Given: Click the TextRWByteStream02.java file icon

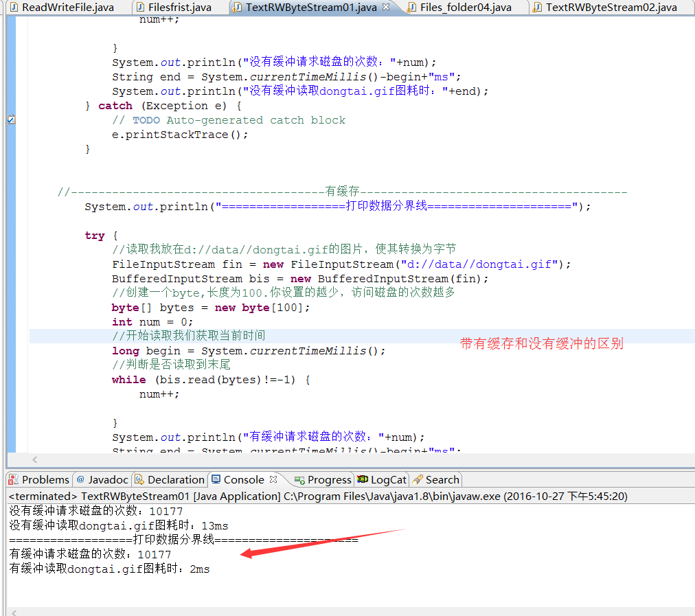Looking at the screenshot, I should click(x=537, y=8).
